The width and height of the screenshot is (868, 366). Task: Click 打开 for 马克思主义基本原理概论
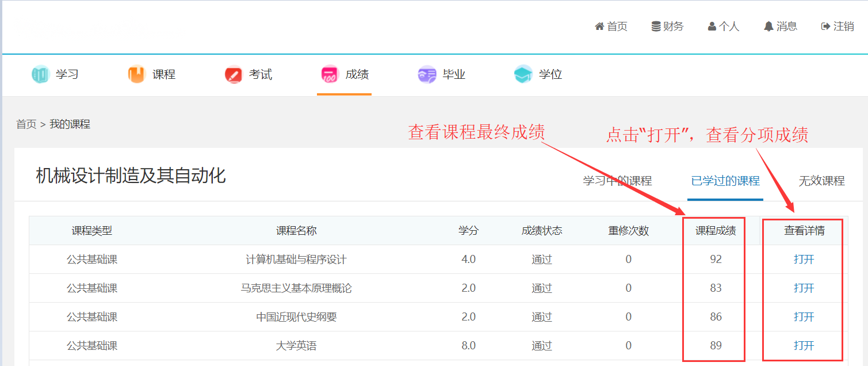[x=804, y=288]
